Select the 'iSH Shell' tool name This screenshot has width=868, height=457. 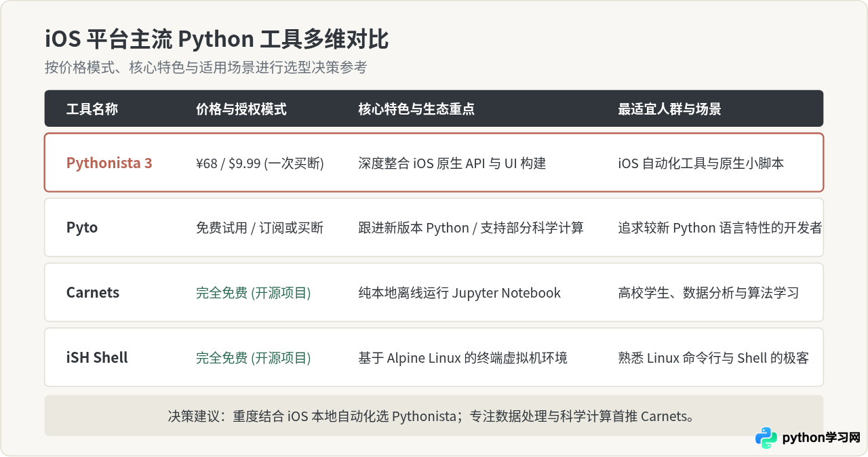(x=97, y=357)
